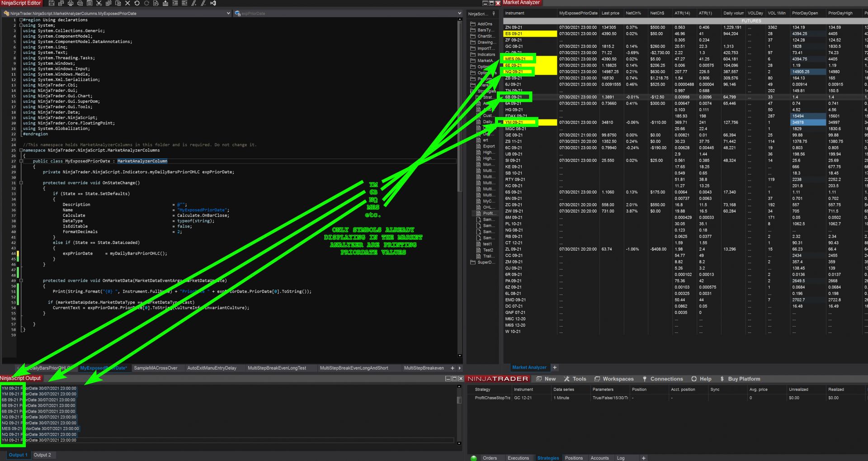
Task: Open the Orders tab in the Control Center
Action: pos(490,458)
